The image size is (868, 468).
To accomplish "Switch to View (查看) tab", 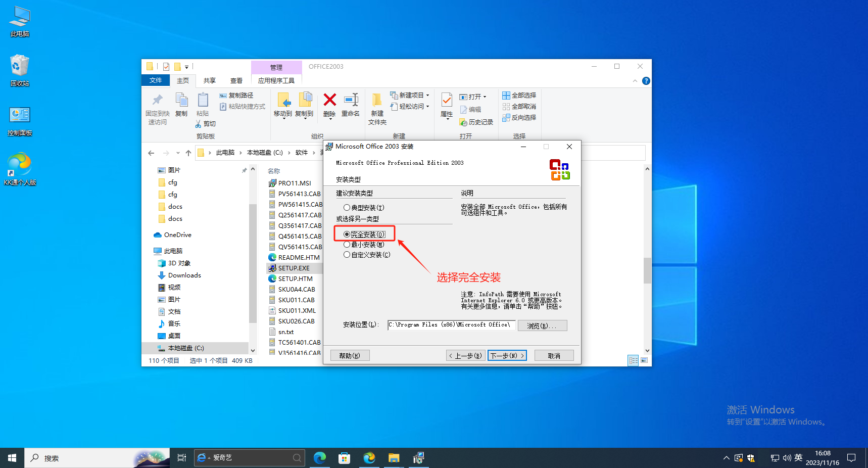I will (236, 81).
